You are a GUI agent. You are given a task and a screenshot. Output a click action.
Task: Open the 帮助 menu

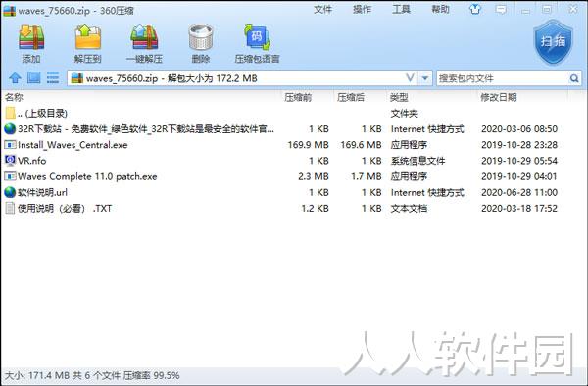coord(441,10)
